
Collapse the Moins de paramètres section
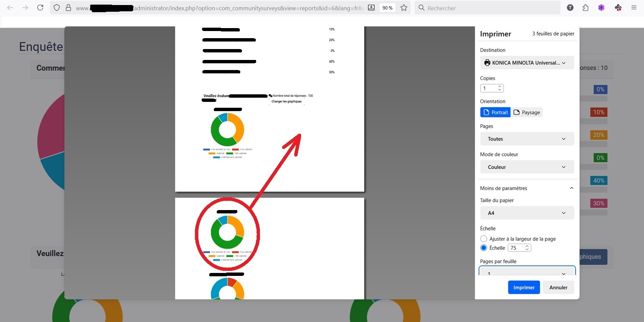click(x=527, y=188)
